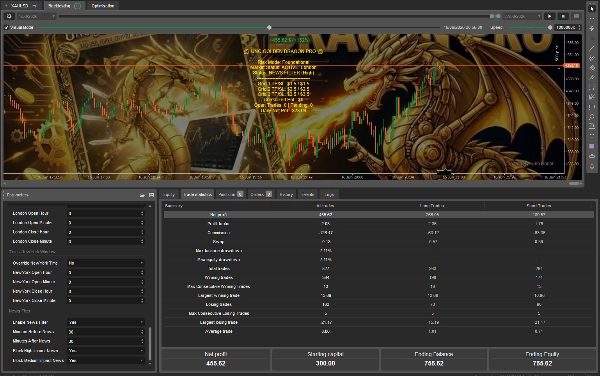This screenshot has width=600, height=376.
Task: Click the gear icon at toolbar left
Action: (9, 16)
